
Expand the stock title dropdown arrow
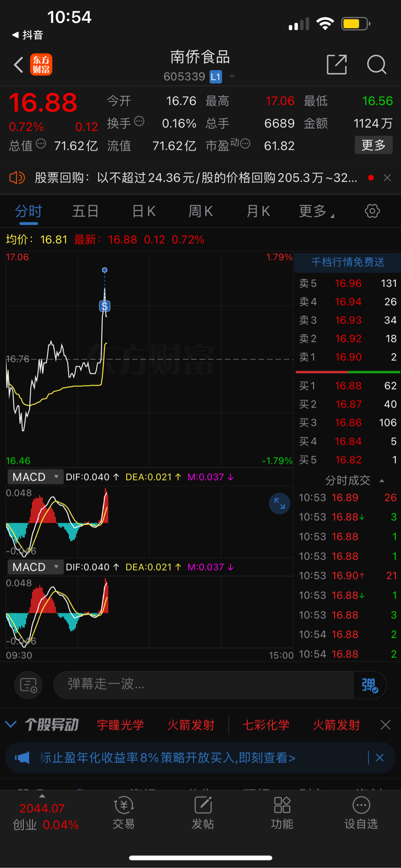[232, 76]
